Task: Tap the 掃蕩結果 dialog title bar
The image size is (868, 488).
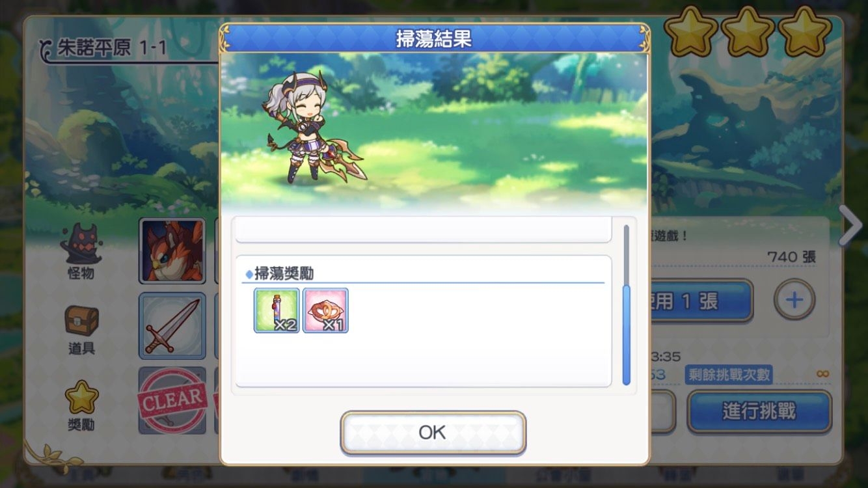Action: (434, 38)
